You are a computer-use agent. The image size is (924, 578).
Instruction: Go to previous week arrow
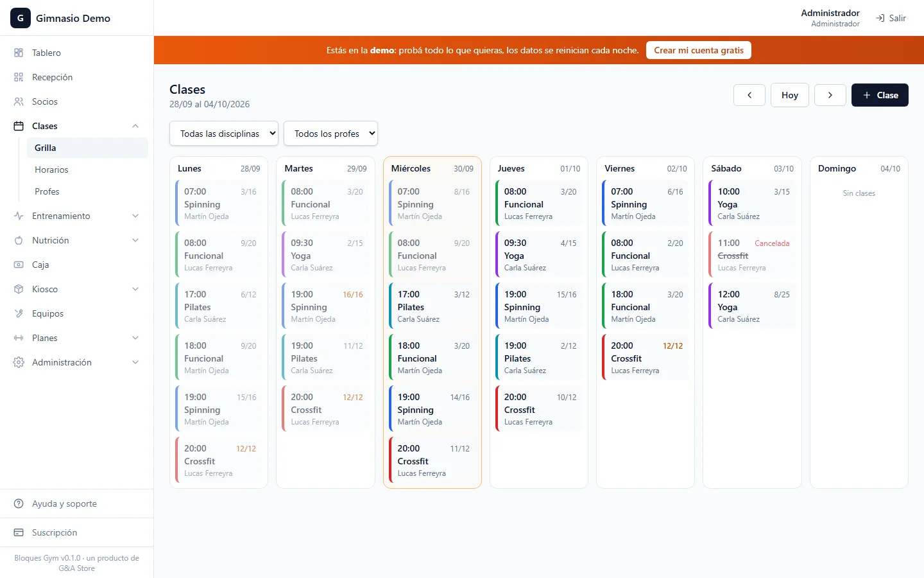pyautogui.click(x=749, y=95)
